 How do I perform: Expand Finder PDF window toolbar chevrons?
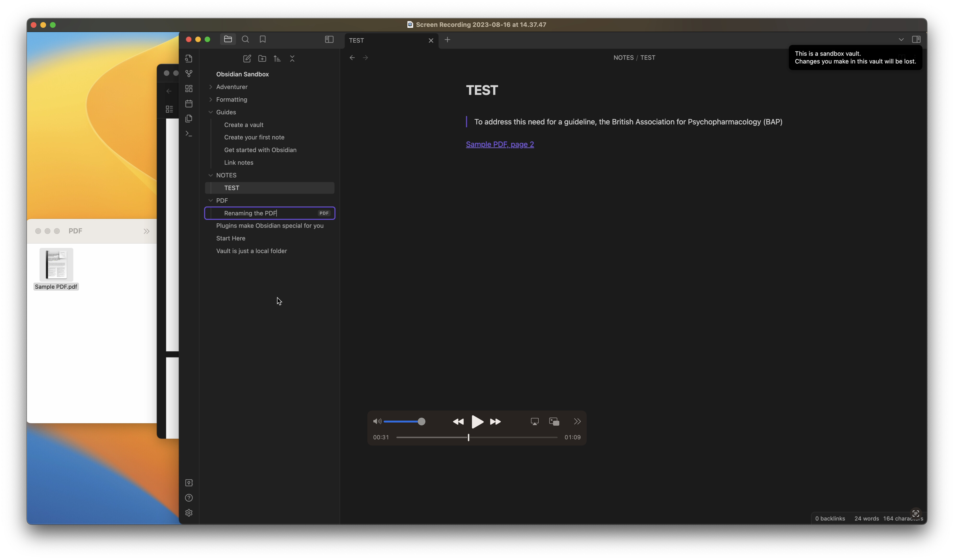point(147,231)
